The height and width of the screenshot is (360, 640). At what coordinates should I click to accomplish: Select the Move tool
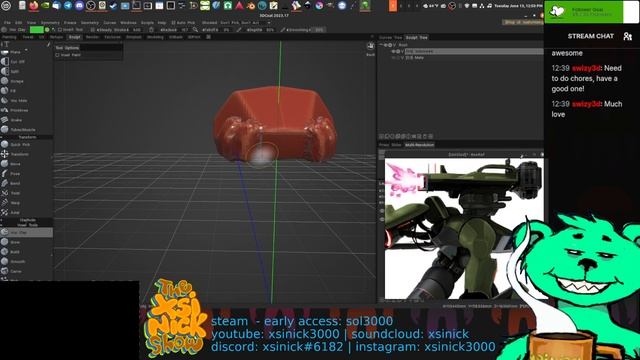coord(12,164)
